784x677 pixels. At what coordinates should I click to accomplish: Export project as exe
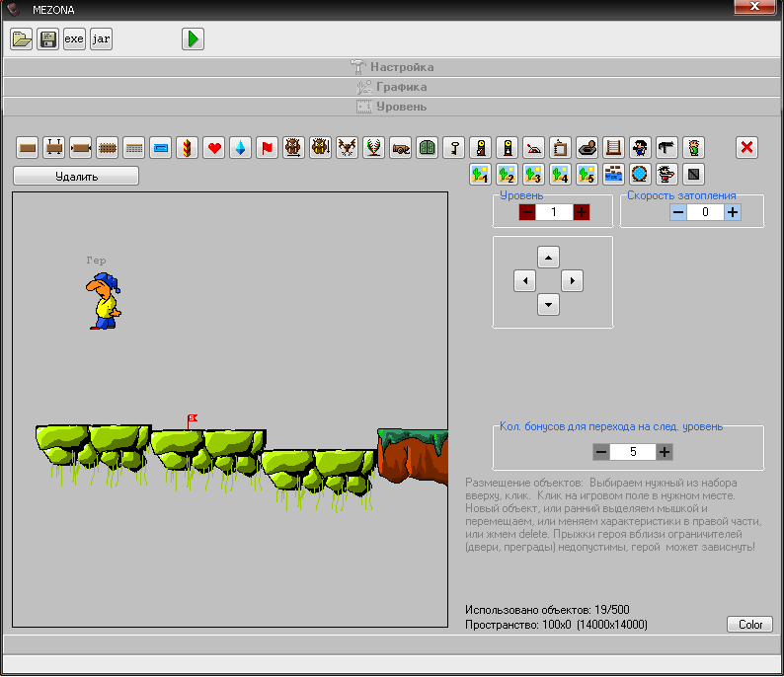pos(74,39)
